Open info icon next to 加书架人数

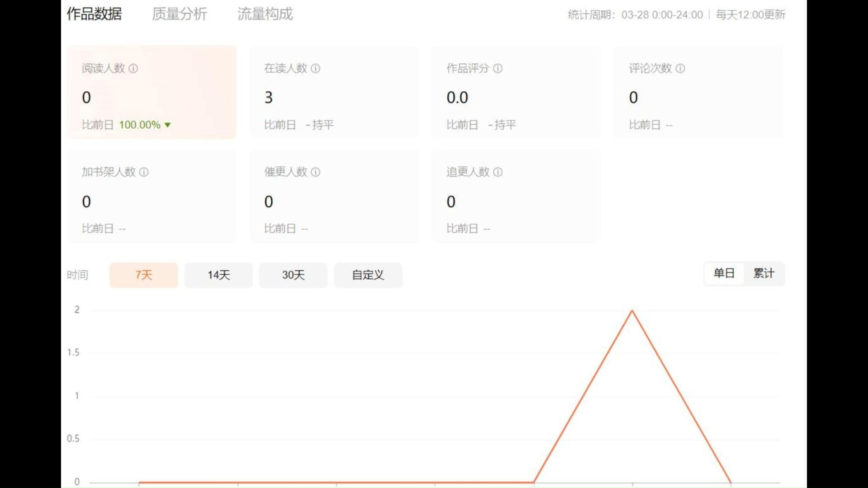pyautogui.click(x=144, y=172)
